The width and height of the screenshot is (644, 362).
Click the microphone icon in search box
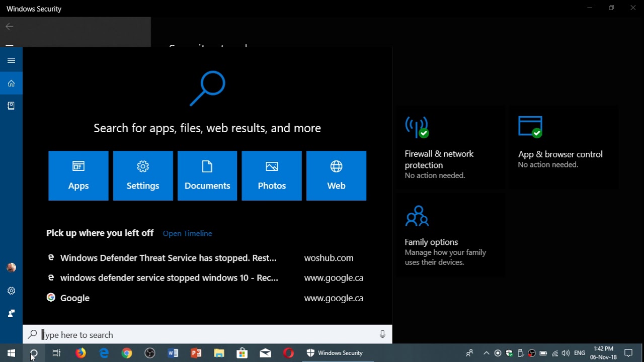point(382,335)
